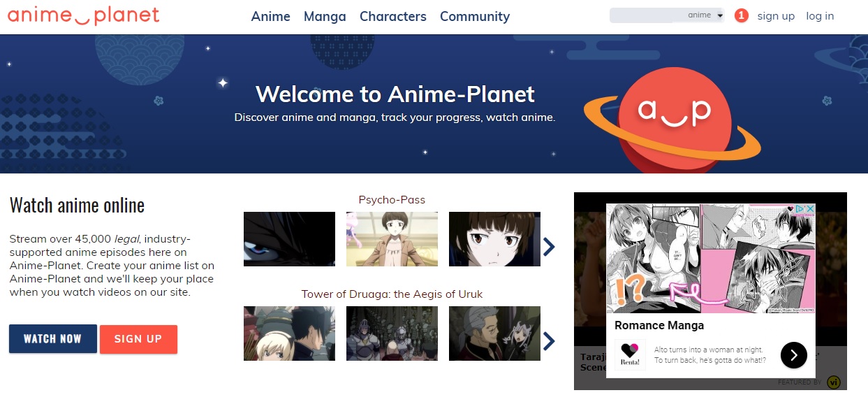Close the ad with the X icon

click(x=810, y=208)
